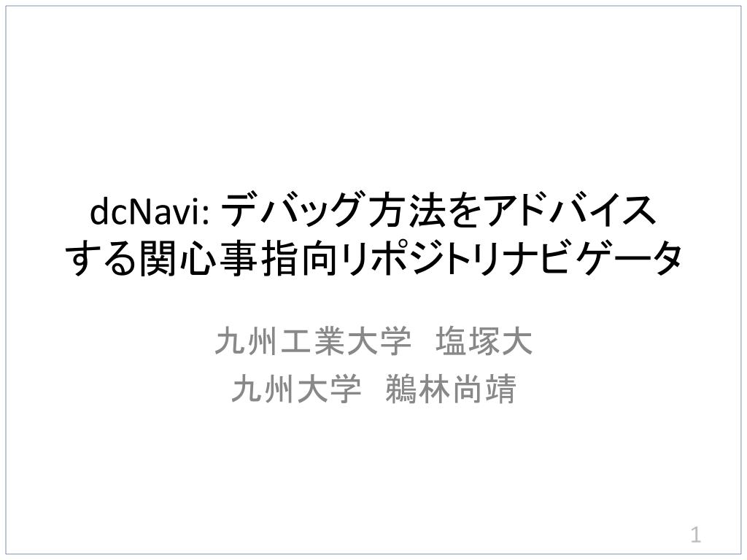Click the word ナビゲータ in the title
Screen dimensions: 747x560
pos(592,259)
